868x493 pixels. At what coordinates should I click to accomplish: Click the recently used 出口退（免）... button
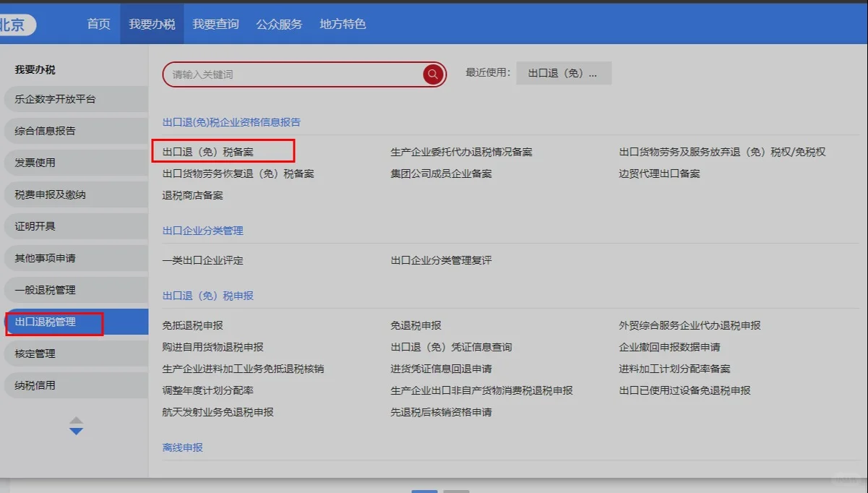pos(563,72)
